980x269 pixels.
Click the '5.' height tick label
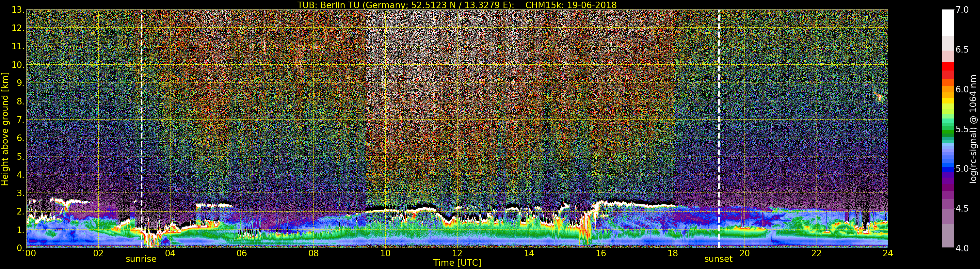(x=20, y=156)
